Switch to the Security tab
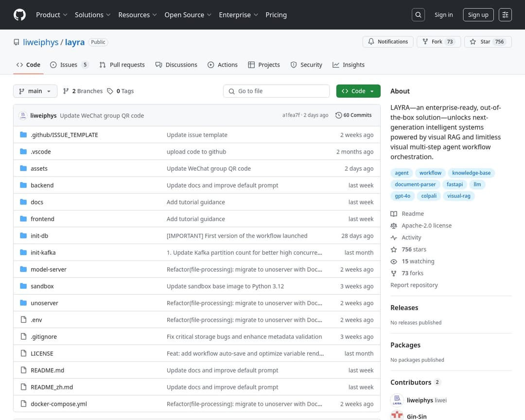 306,65
